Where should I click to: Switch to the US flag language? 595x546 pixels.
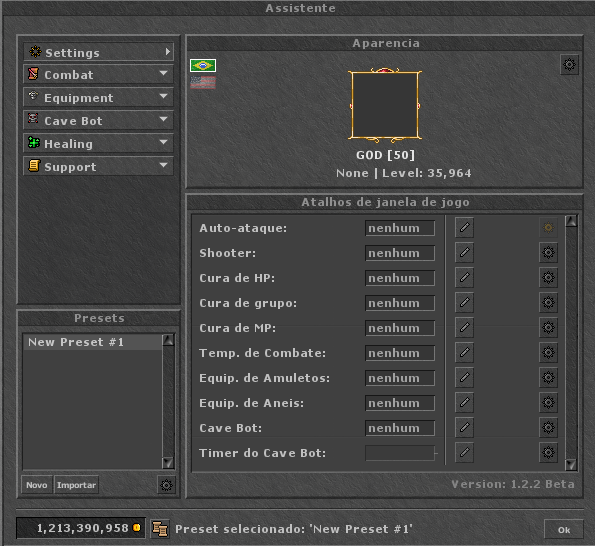coord(203,82)
